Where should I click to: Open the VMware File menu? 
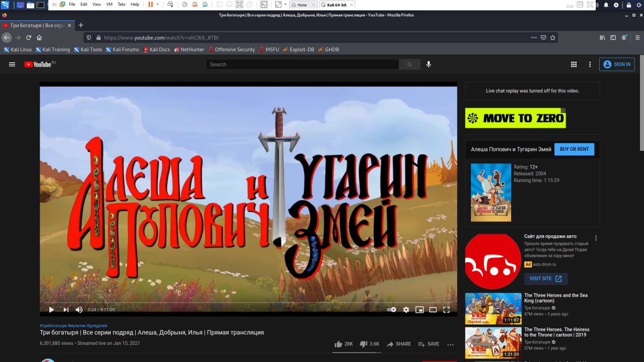tap(72, 5)
